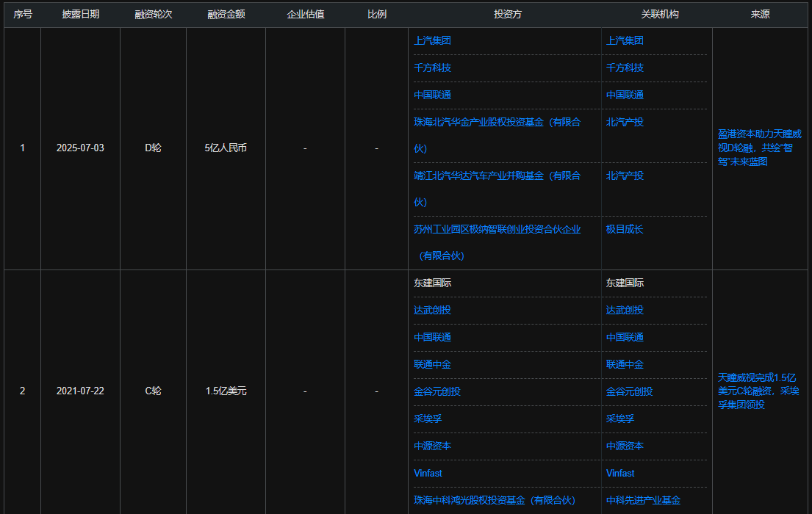The image size is (812, 514).
Task: Open 金谷元创投 in the 关联机构 column
Action: [x=629, y=392]
